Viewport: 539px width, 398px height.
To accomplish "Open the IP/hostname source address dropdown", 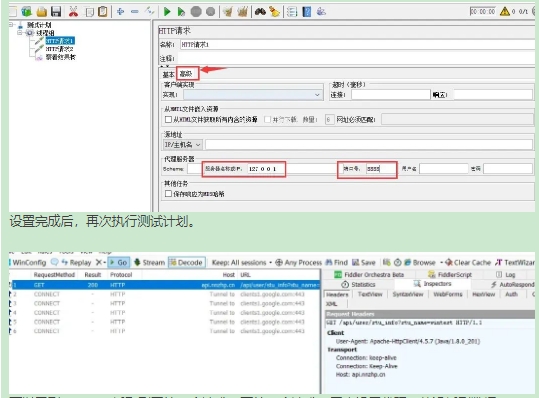I will (x=183, y=145).
